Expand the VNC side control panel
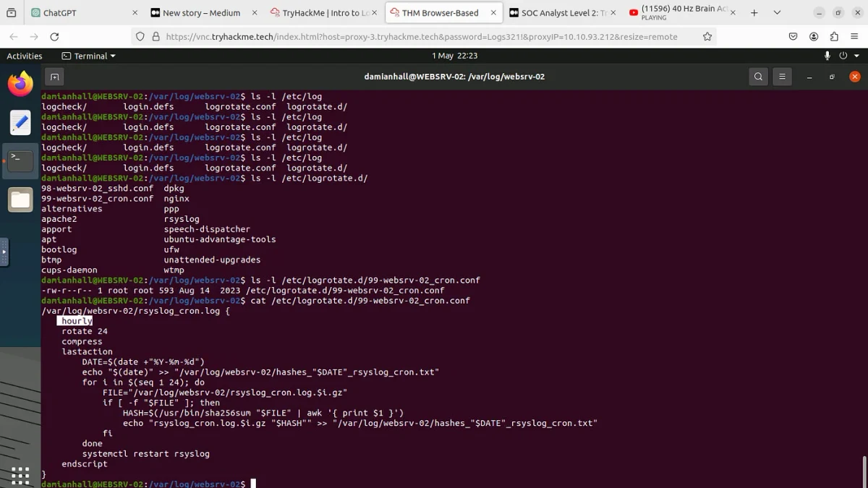The height and width of the screenshot is (488, 868). (4, 252)
